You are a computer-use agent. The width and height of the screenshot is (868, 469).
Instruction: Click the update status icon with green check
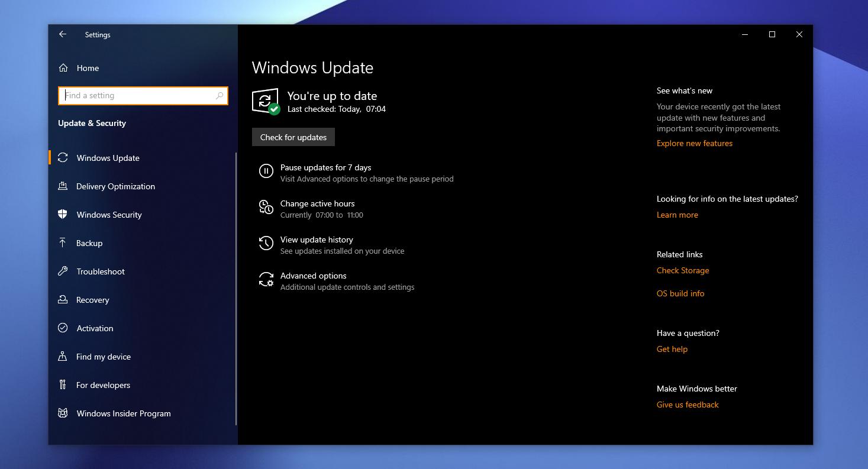click(x=266, y=102)
